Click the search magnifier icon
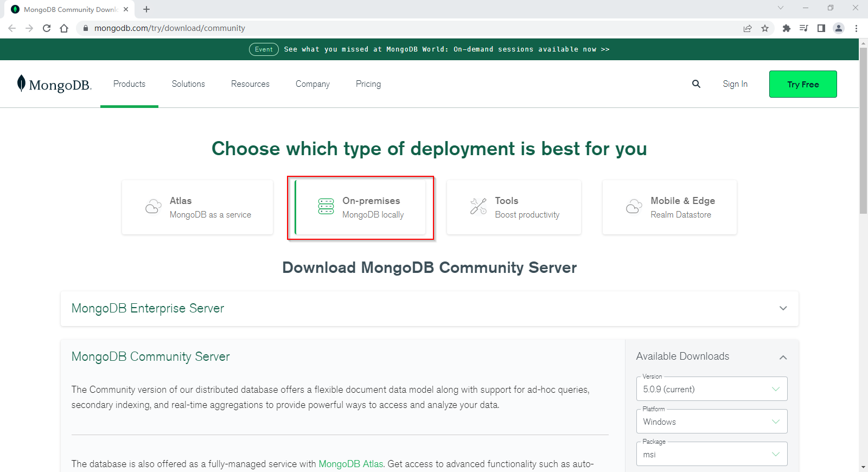868x472 pixels. (x=696, y=84)
